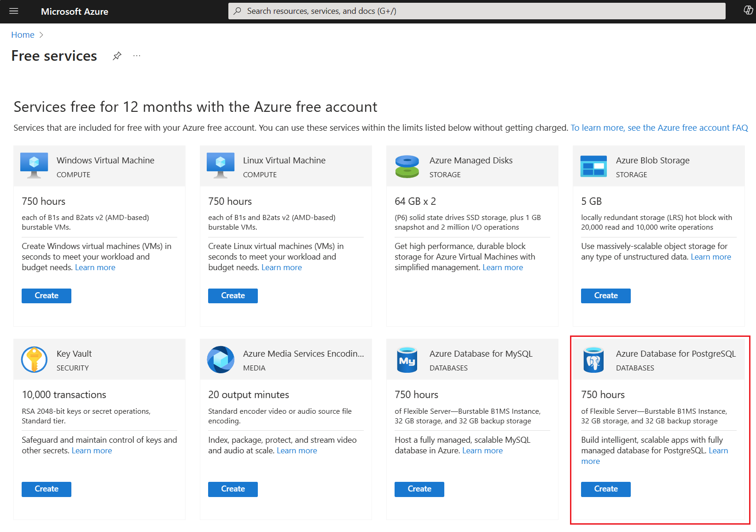Open Learn more for Azure Blob Storage
The width and height of the screenshot is (756, 532).
pos(711,257)
